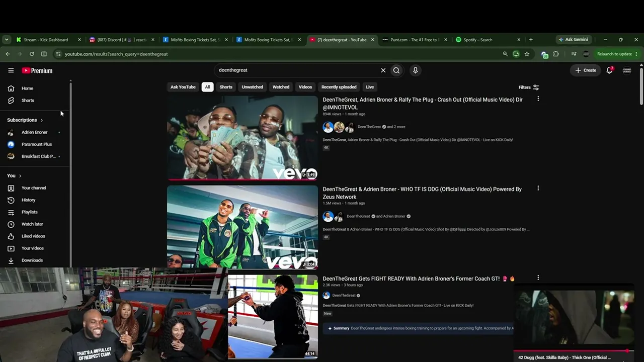
Task: Click the Create button
Action: click(586, 70)
